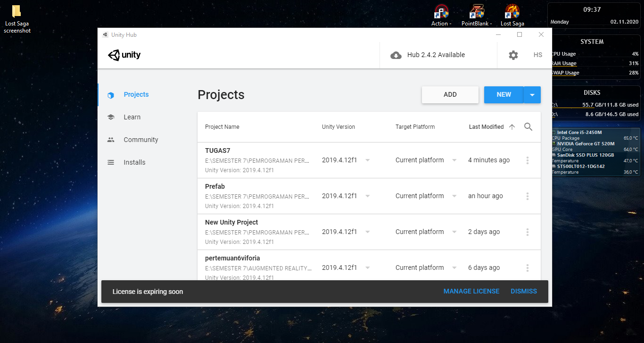
Task: Click '6 days ago' modified time
Action: pos(484,268)
